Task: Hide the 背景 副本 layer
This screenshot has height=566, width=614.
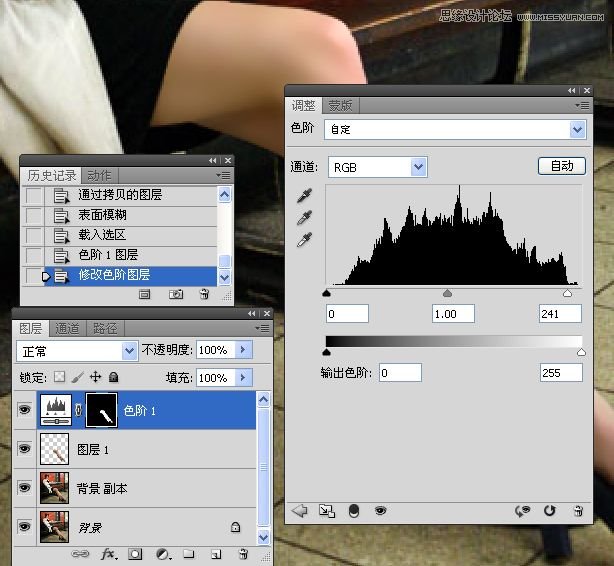Action: pyautogui.click(x=24, y=487)
